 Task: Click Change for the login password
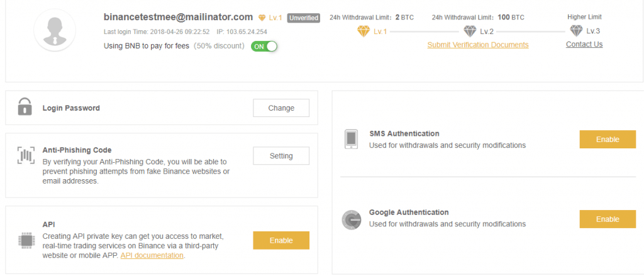281,108
